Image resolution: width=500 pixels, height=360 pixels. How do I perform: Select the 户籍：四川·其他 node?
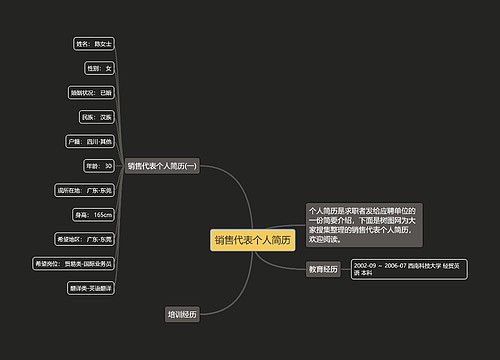tap(90, 142)
